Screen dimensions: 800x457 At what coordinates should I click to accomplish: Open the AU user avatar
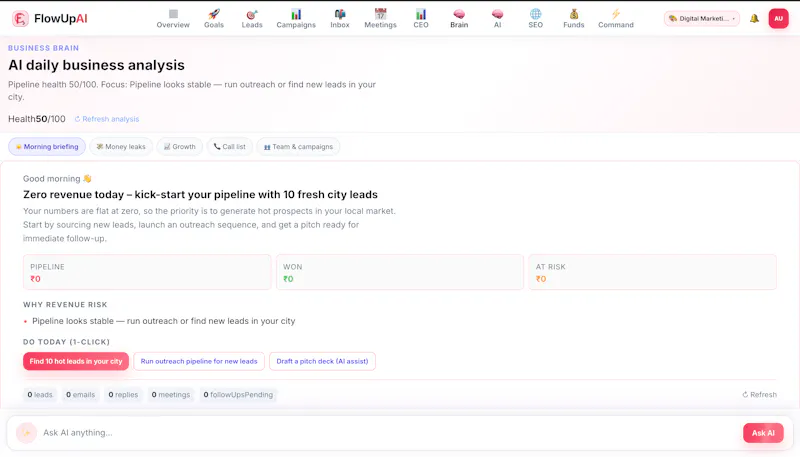[778, 19]
